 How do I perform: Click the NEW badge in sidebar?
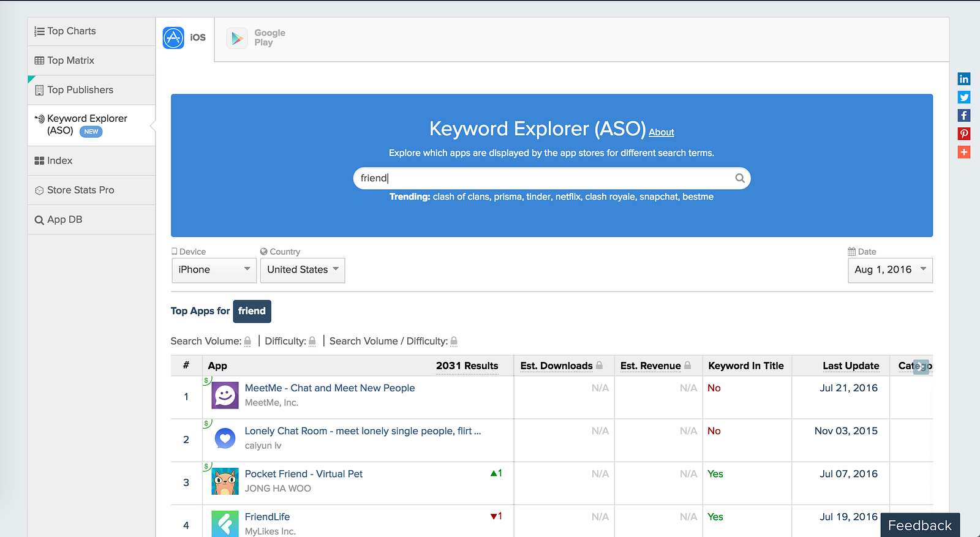tap(91, 132)
